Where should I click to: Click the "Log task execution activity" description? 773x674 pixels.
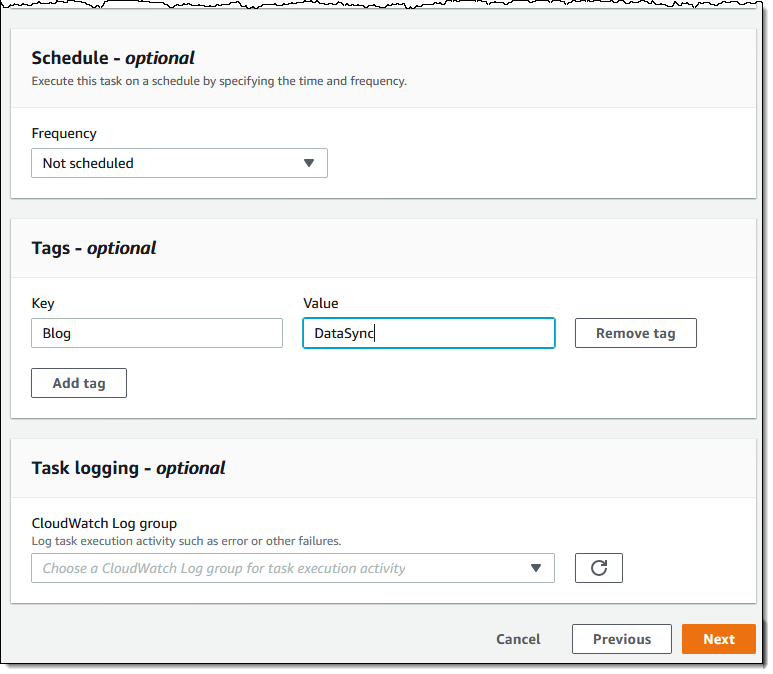[186, 541]
